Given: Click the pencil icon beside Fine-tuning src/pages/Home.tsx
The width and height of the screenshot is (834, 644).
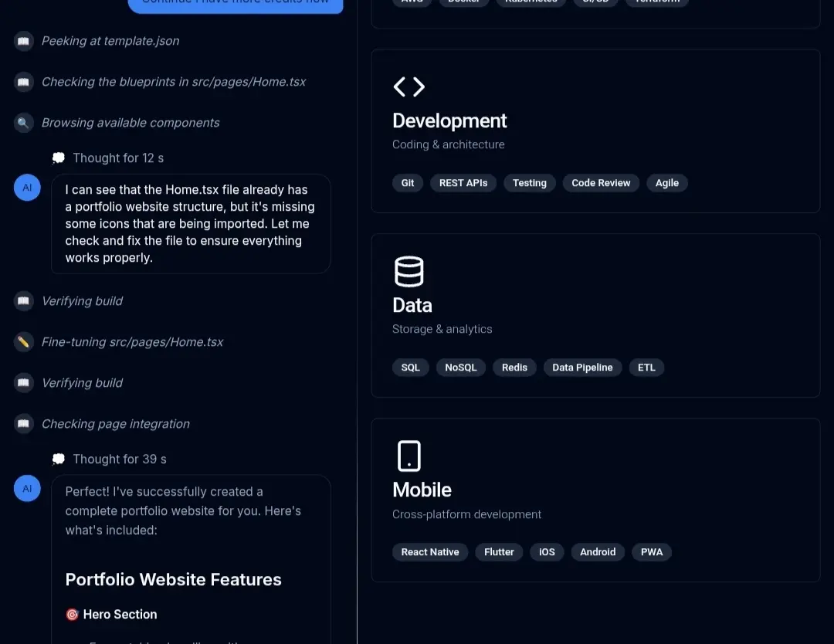Looking at the screenshot, I should [24, 342].
